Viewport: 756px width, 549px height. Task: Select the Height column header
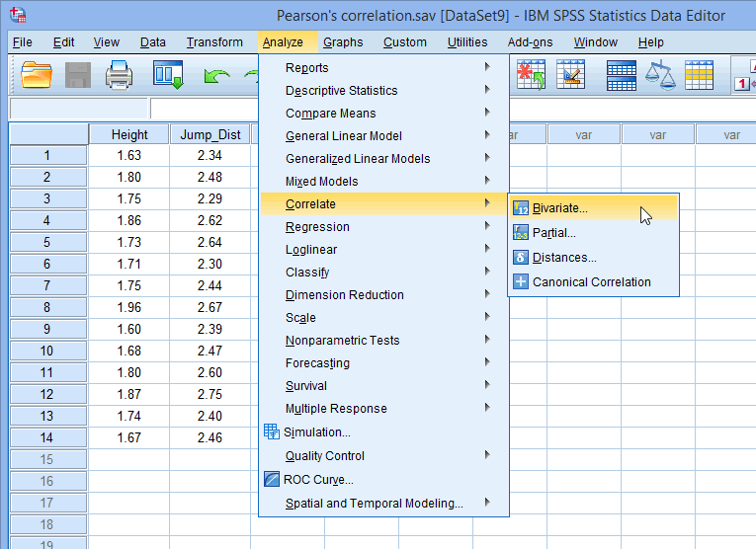click(129, 134)
